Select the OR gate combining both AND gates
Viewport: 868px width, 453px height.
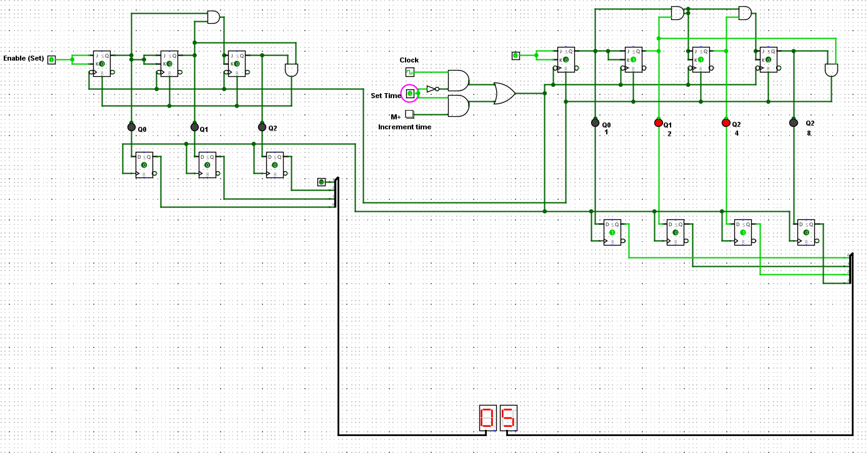point(504,93)
